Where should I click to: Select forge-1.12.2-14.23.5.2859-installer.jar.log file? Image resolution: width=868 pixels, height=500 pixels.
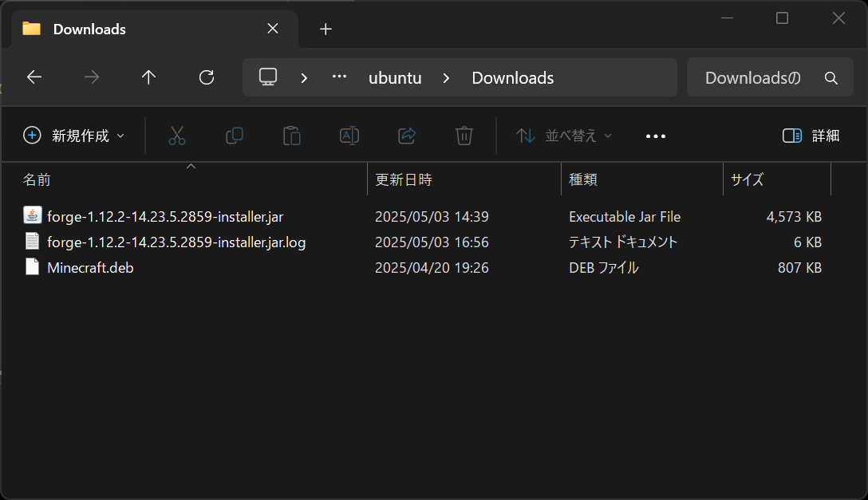[176, 242]
